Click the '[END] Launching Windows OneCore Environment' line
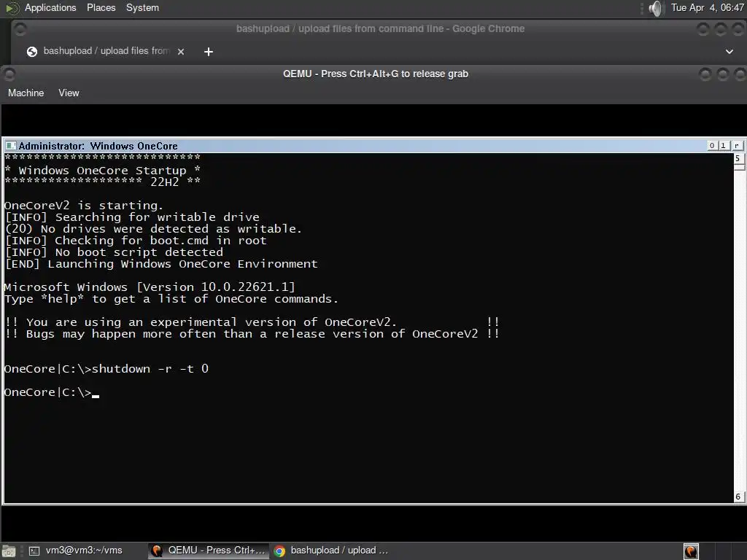747x560 pixels. coord(161,264)
